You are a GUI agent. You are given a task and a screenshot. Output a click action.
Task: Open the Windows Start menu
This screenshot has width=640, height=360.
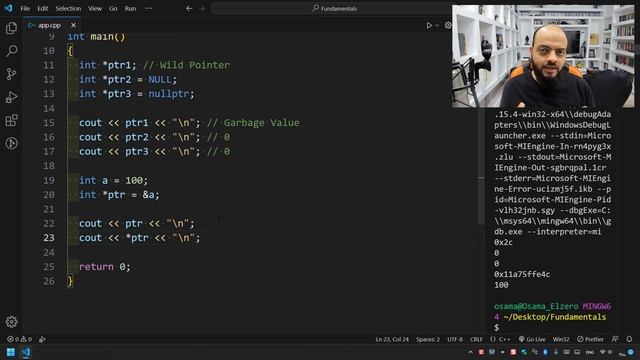[11, 352]
